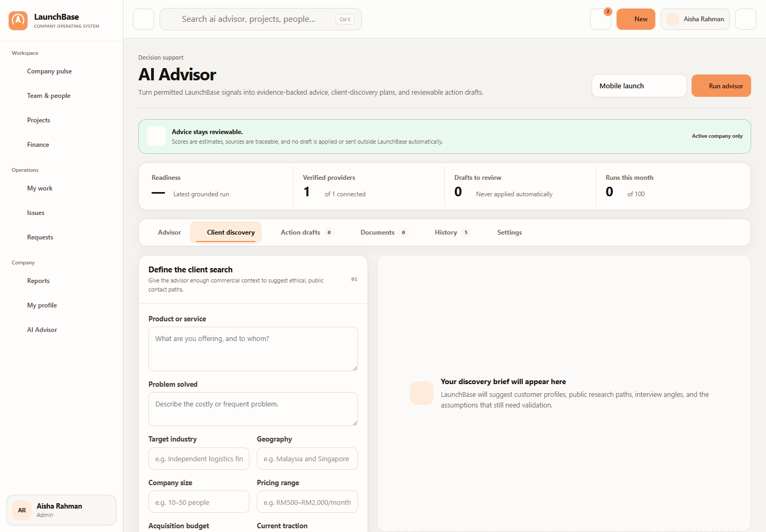Click the "Advice stays reviewable." banner heading
The image size is (766, 532).
[x=207, y=132]
